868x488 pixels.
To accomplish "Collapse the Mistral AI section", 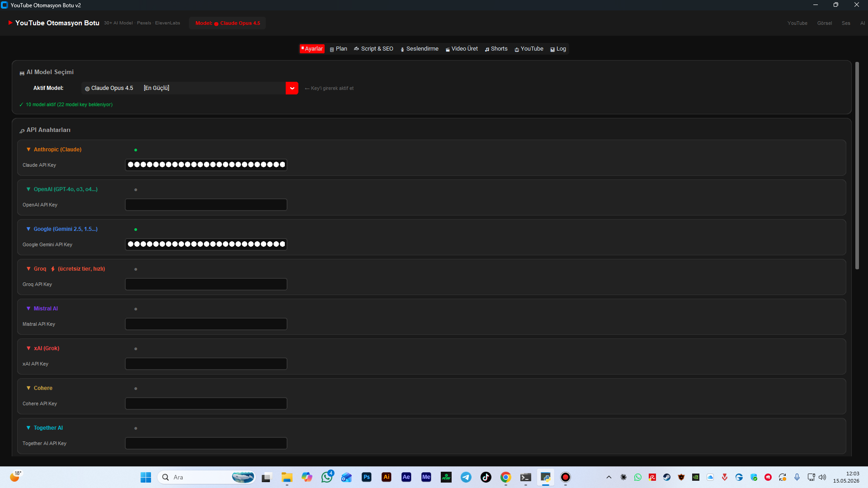I will click(42, 309).
